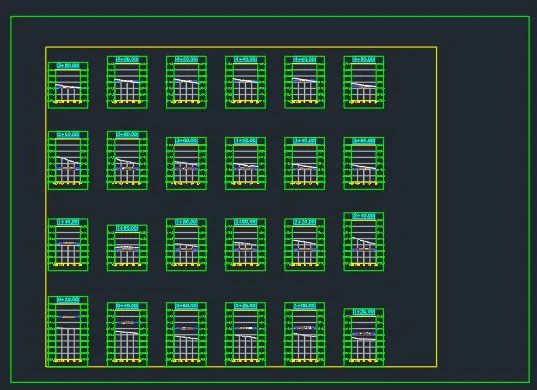Select the top-right cross-section sheet
Screen dimensions: 537x390
tap(364, 83)
